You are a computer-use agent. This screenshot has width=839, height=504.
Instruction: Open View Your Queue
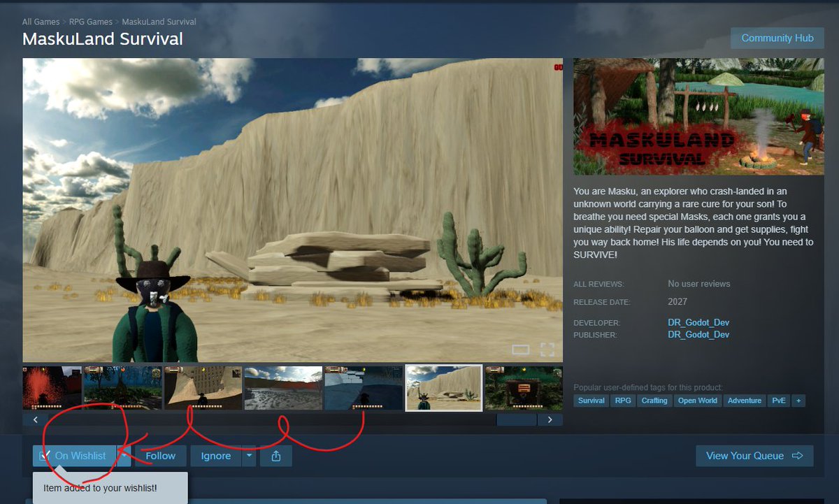754,456
